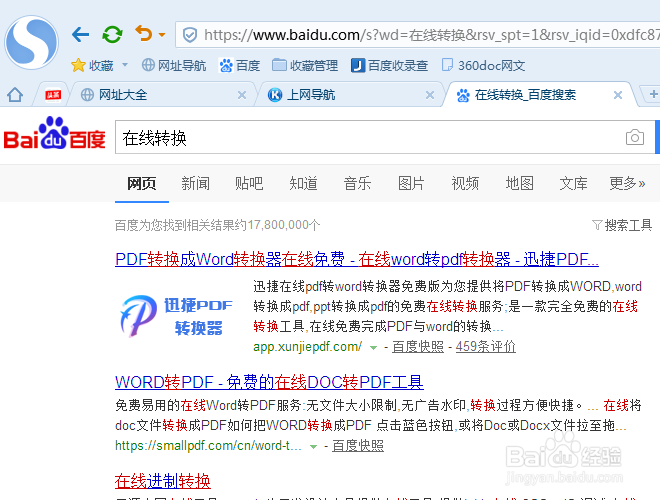Click the Baidu logo
Screen dimensions: 660x500
click(x=55, y=133)
